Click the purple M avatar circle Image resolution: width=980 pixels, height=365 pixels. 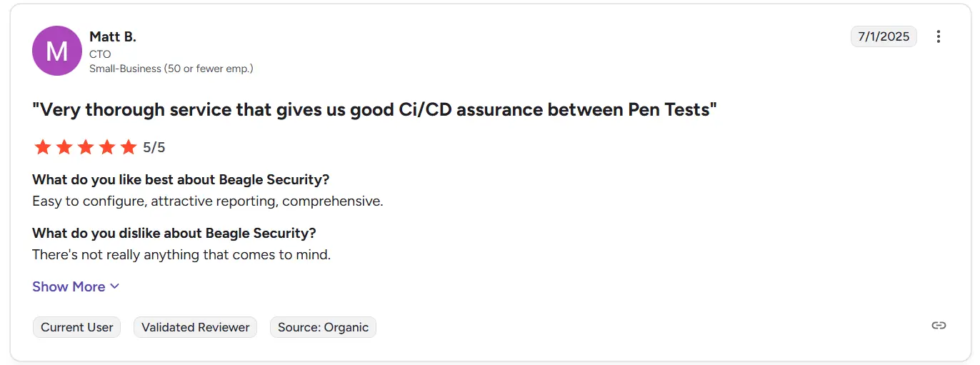pyautogui.click(x=57, y=51)
